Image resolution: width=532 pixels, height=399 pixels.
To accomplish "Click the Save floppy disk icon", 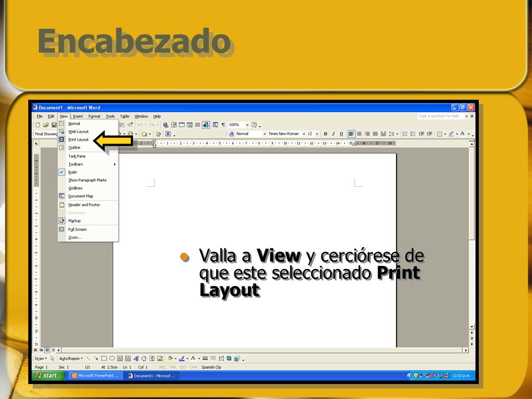I will [54, 125].
